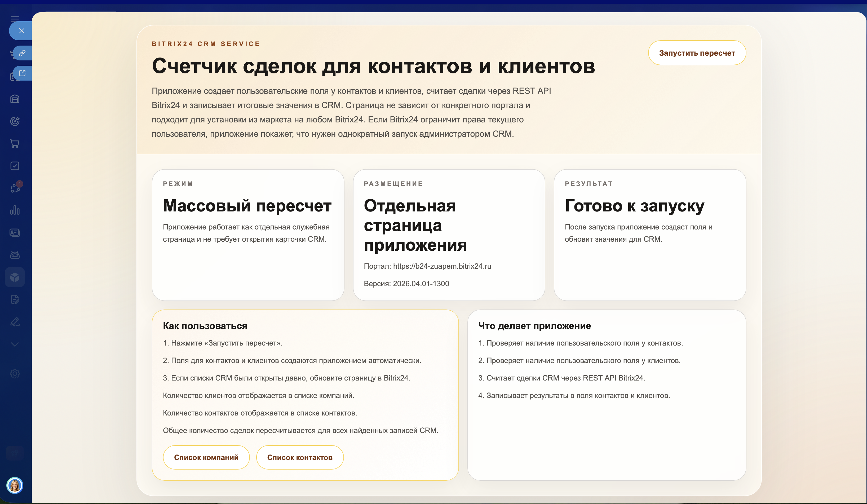Open the settings gear in sidebar

(15, 374)
